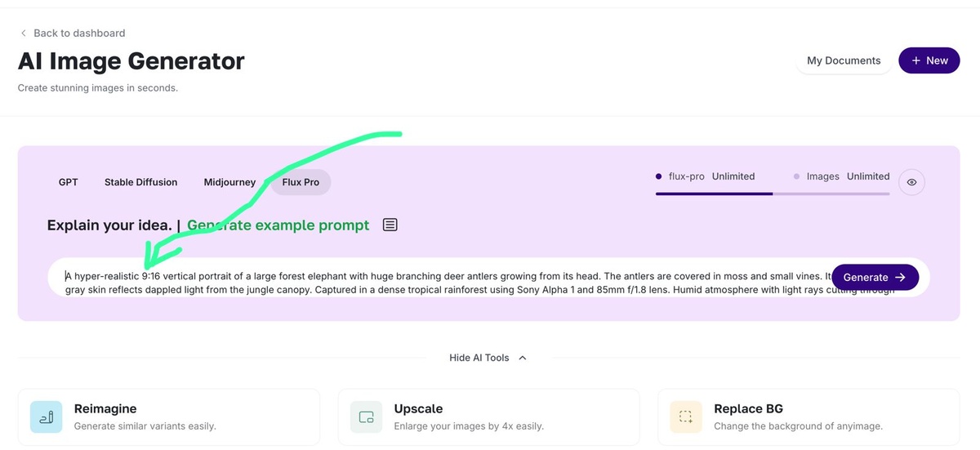This screenshot has height=450, width=980.
Task: Click the plus icon on New button
Action: pyautogui.click(x=917, y=60)
